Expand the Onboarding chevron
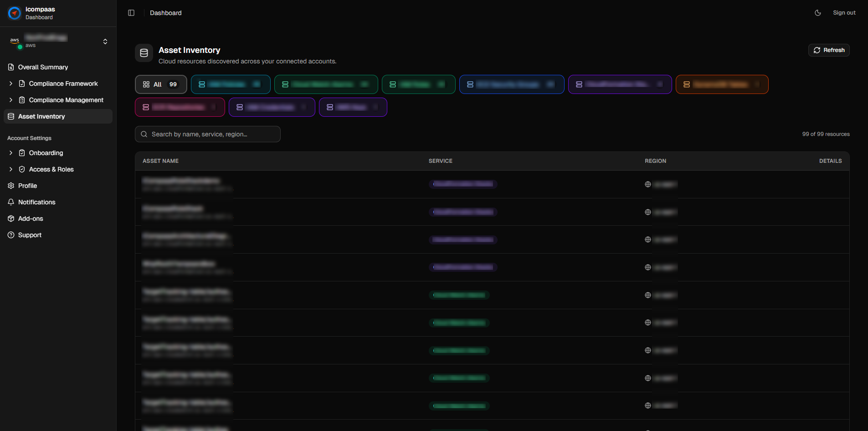868x431 pixels. point(11,153)
